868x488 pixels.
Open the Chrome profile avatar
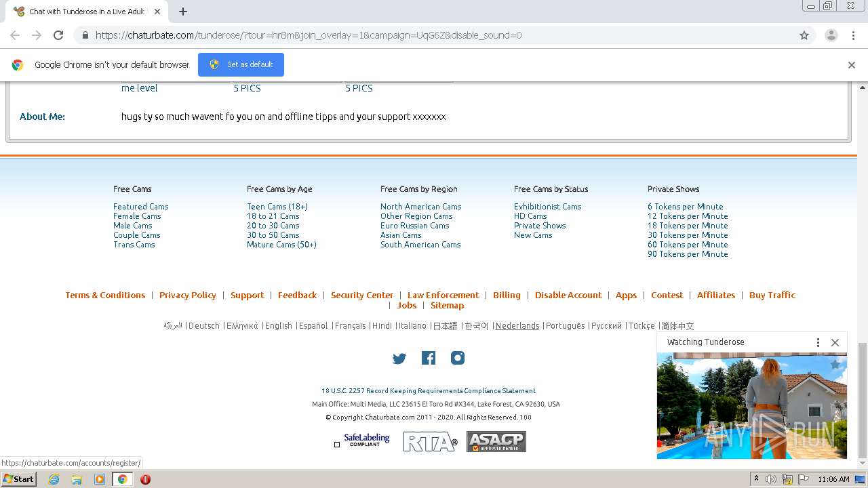pyautogui.click(x=831, y=35)
